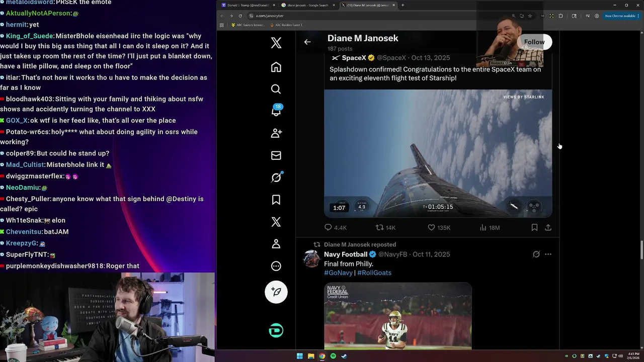Open More options on Navy Football post
The image size is (644, 362).
tap(548, 254)
